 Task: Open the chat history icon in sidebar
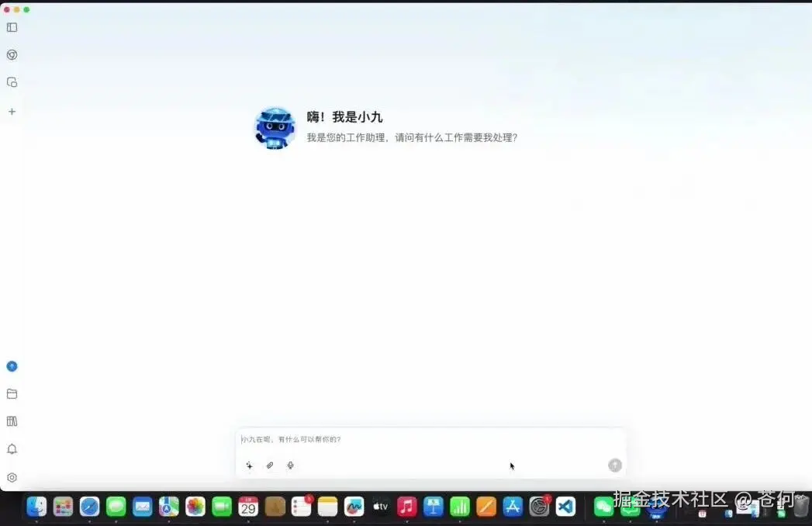(12, 81)
